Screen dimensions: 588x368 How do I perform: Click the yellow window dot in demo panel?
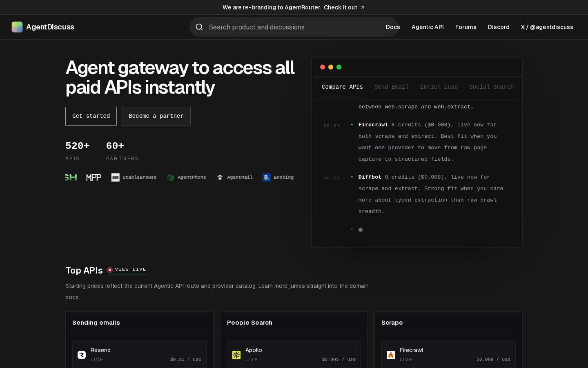pyautogui.click(x=331, y=67)
